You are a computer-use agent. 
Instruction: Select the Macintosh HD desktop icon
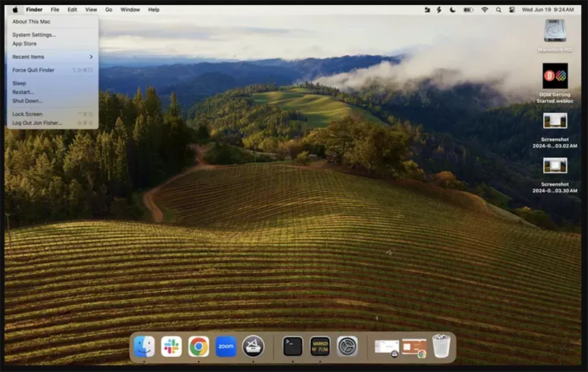555,32
